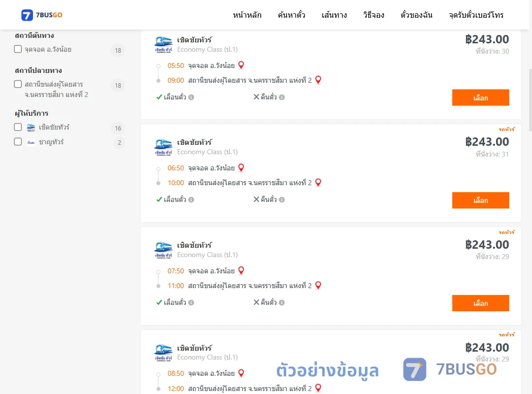Click the page vertical scrollbar
This screenshot has width=532, height=394.
pyautogui.click(x=531, y=100)
